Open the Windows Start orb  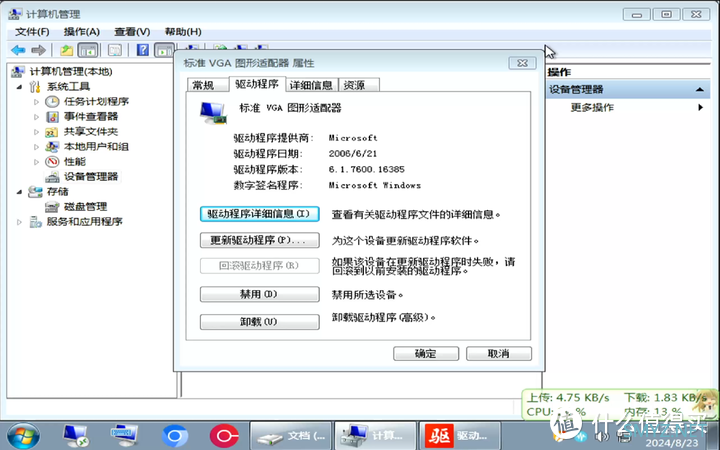click(23, 436)
